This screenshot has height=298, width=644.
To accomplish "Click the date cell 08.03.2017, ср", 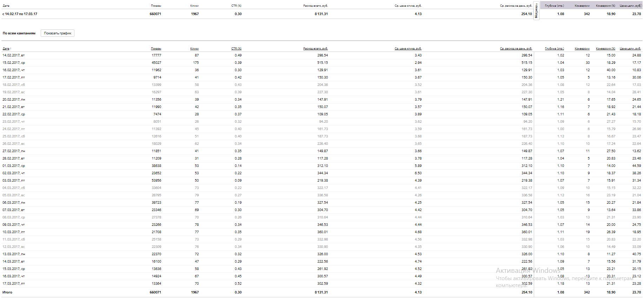I will click(x=14, y=217).
